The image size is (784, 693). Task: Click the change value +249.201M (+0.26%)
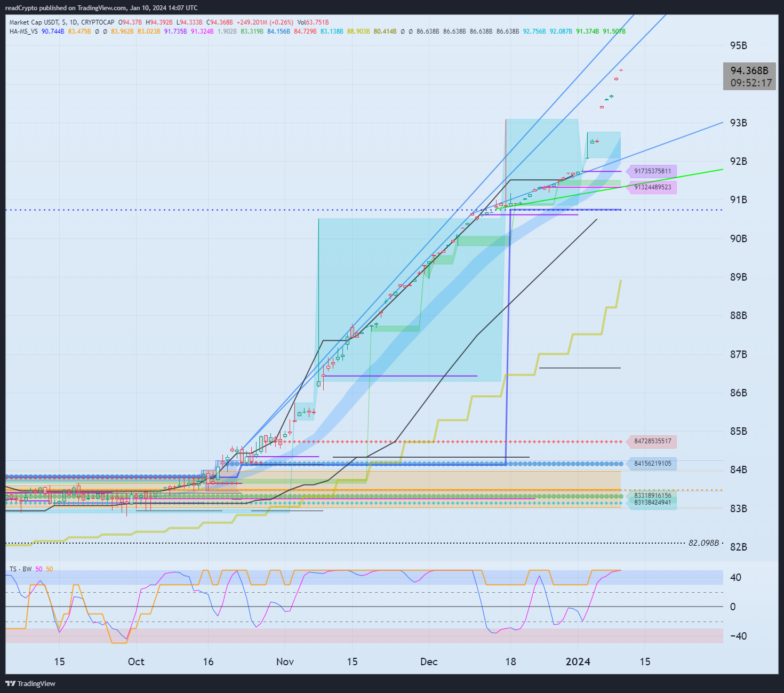coord(265,22)
